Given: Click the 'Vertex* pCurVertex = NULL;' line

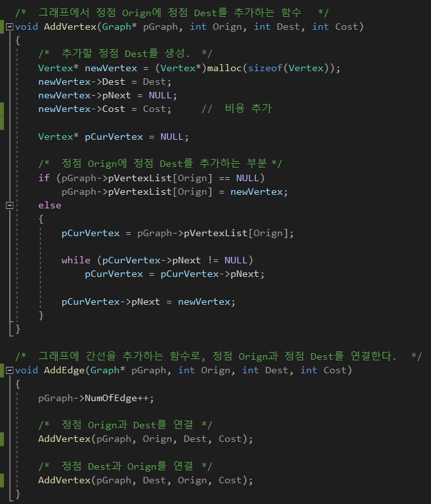Looking at the screenshot, I should (113, 137).
